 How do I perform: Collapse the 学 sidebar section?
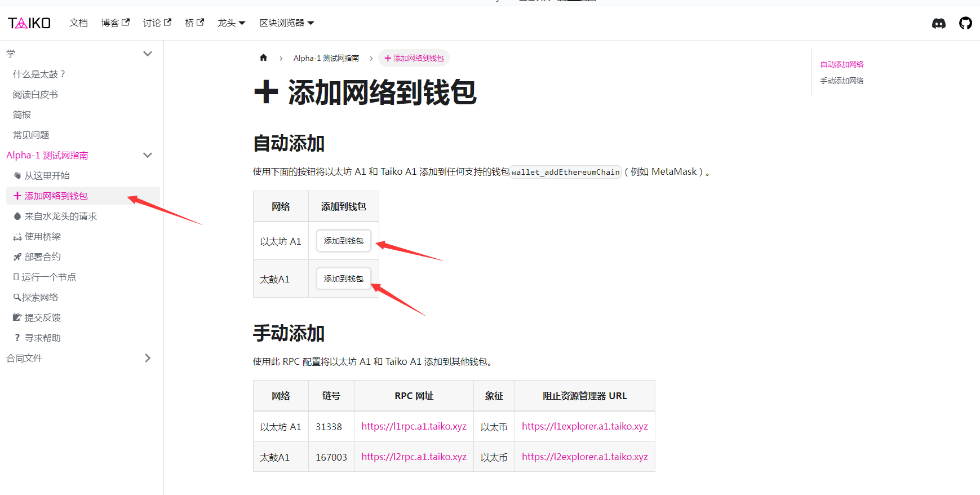click(148, 54)
